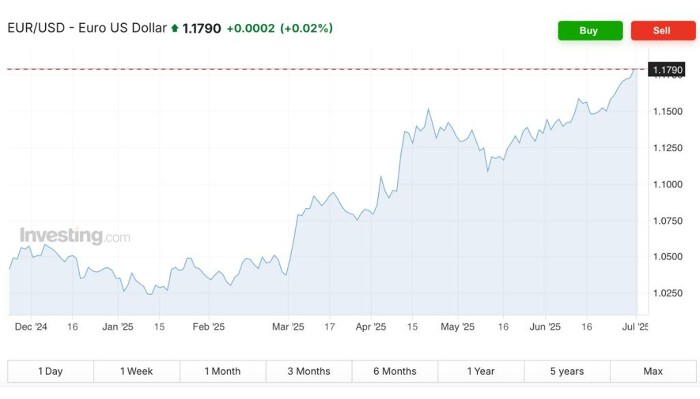Click the Mar '25 date axis label
The height and width of the screenshot is (399, 700).
[x=288, y=327]
